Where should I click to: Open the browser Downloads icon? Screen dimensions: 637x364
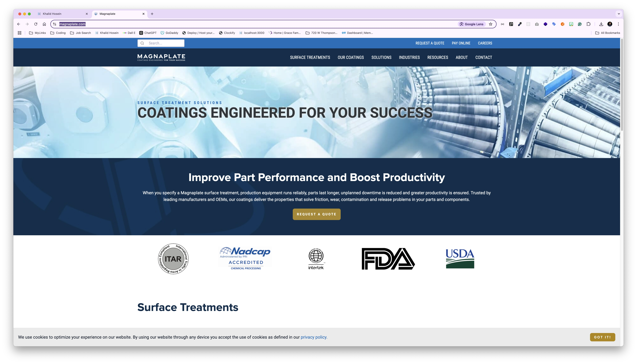[601, 24]
